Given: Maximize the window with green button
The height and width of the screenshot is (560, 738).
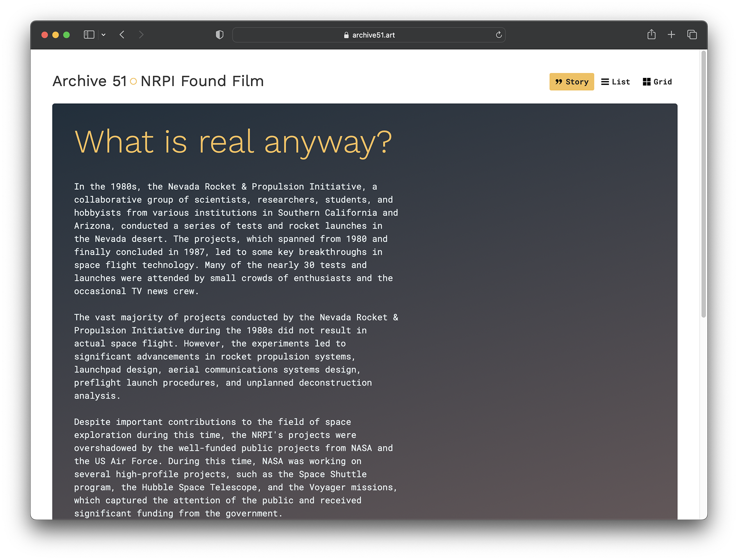Looking at the screenshot, I should 66,35.
